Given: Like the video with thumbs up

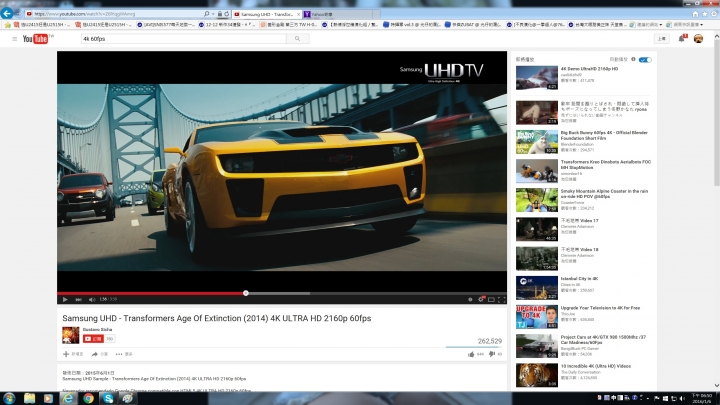Looking at the screenshot, I should click(471, 354).
